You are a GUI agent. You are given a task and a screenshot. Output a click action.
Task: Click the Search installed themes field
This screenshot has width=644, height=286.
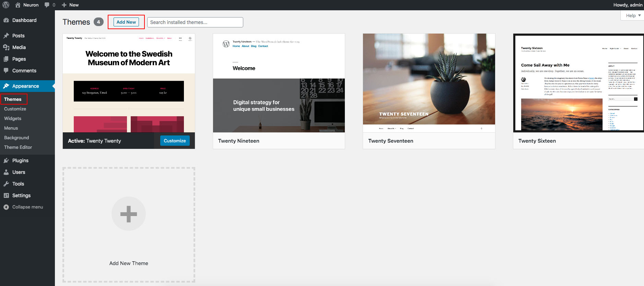(x=195, y=22)
